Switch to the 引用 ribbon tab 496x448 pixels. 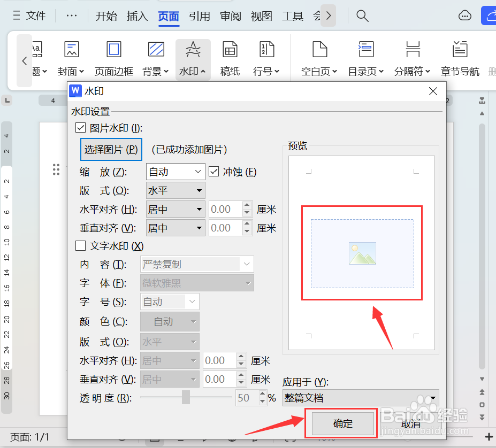tap(200, 16)
